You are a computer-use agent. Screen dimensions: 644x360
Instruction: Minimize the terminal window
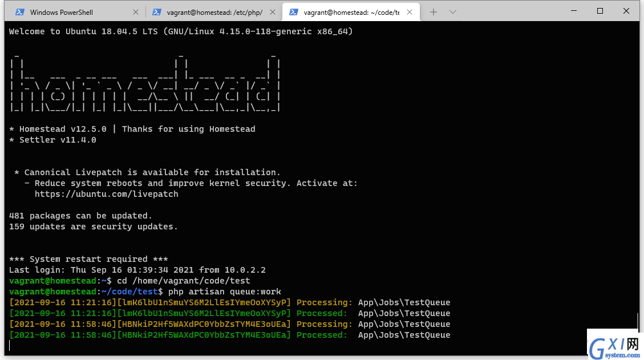tap(574, 11)
